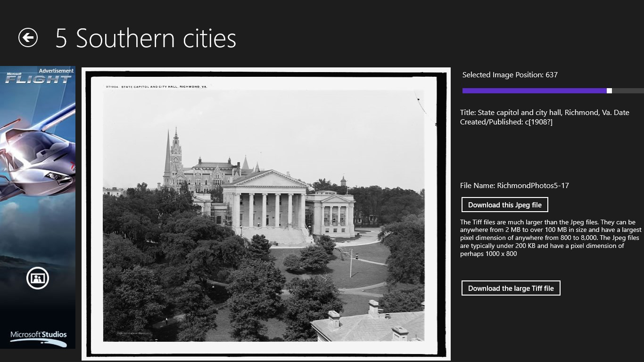Click the Selected Image Position 637 label
Screen dimensions: 644x362
tap(510, 74)
